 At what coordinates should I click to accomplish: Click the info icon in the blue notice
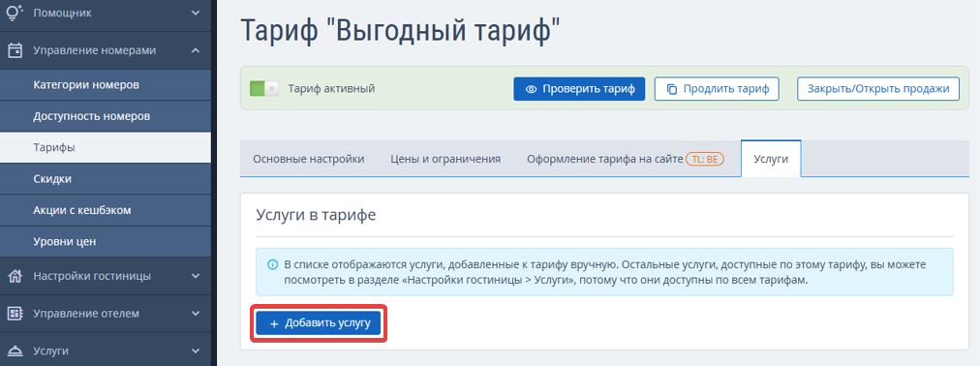pos(272,265)
